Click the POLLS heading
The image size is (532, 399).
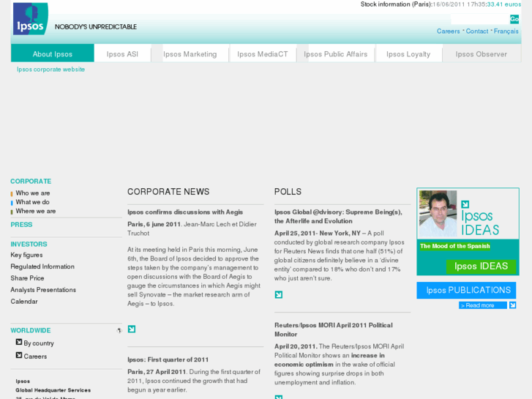[x=288, y=192]
